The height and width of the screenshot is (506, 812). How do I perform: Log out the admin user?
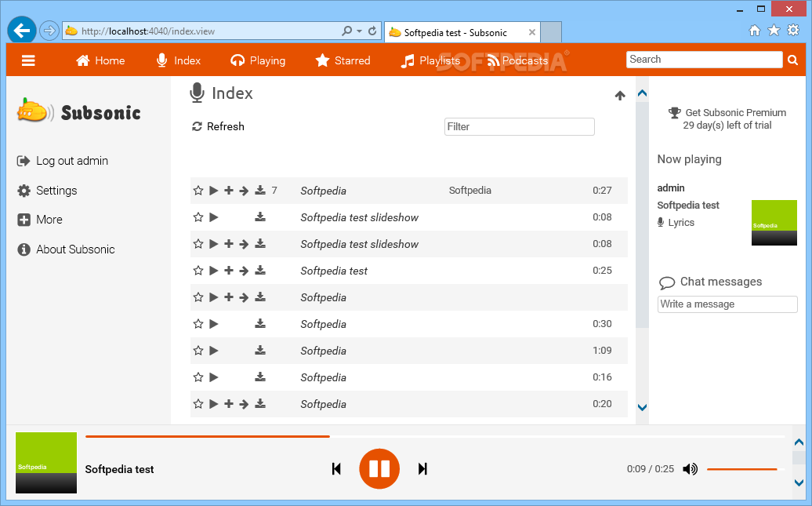tap(63, 161)
